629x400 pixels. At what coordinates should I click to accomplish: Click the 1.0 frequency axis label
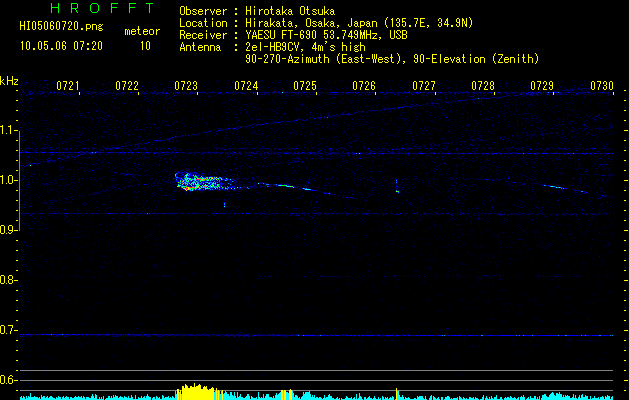pyautogui.click(x=9, y=180)
